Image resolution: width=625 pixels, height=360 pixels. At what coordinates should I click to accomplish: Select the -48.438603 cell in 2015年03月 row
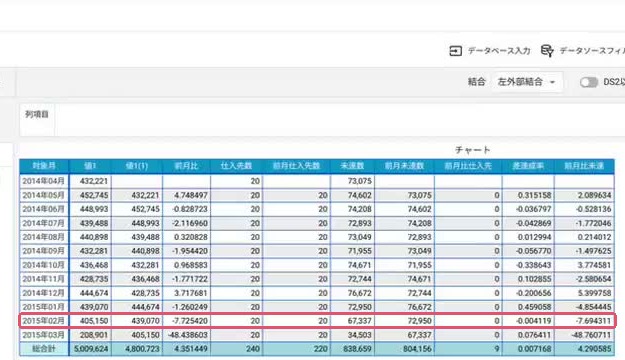(x=188, y=335)
